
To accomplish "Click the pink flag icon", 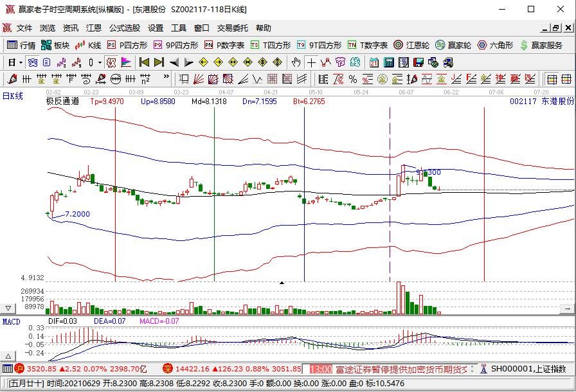I will coord(126,63).
